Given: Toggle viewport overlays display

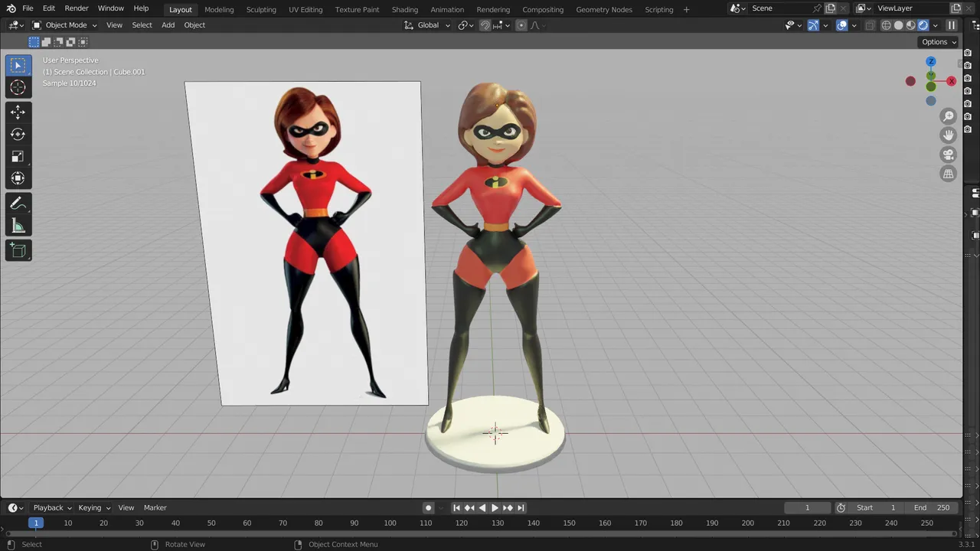Looking at the screenshot, I should pyautogui.click(x=841, y=25).
